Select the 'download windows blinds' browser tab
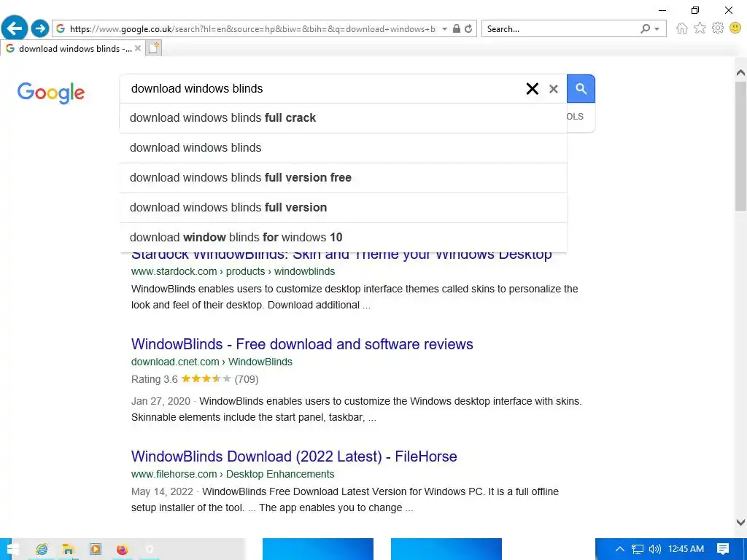This screenshot has height=560, width=747. tap(72, 49)
